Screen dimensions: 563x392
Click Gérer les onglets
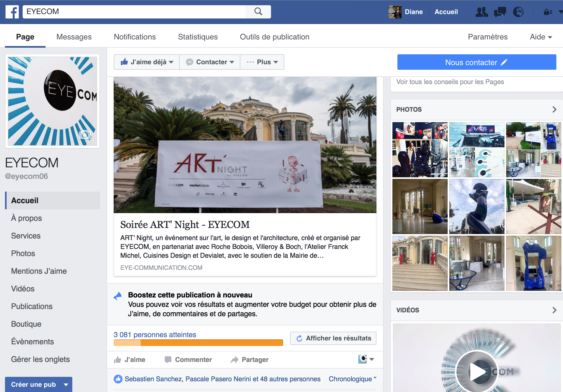tap(40, 359)
